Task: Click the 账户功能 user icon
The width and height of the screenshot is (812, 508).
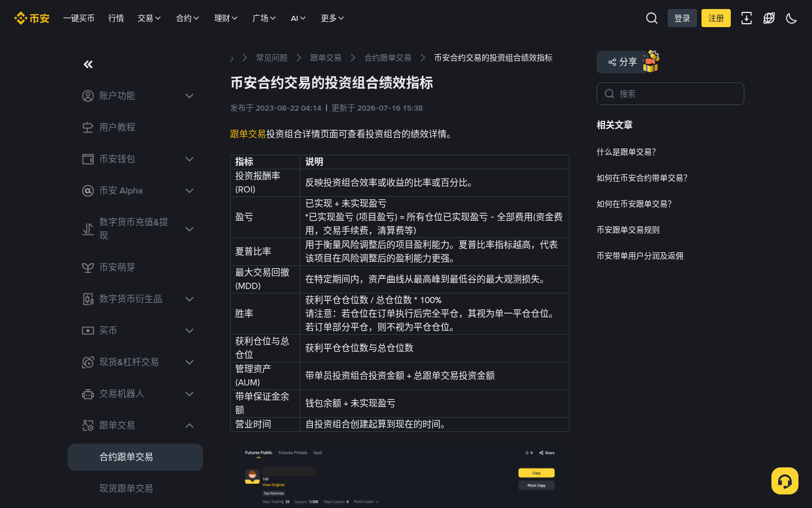Action: [88, 96]
